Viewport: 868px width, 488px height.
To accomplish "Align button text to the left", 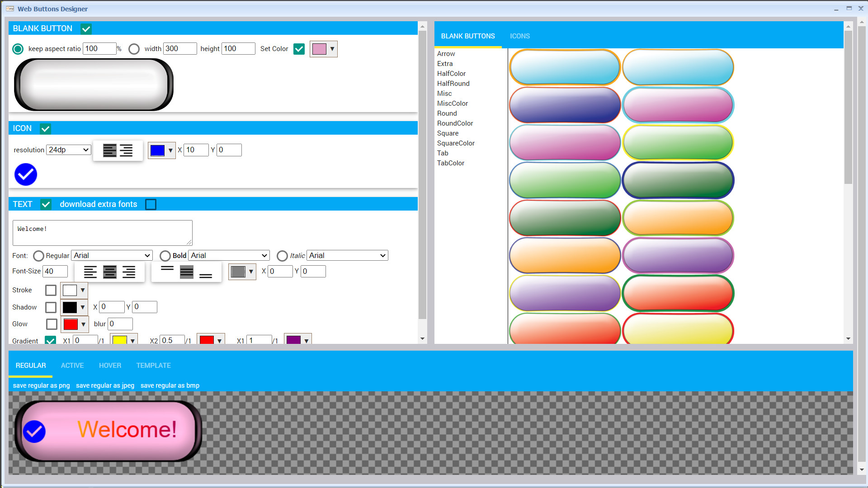I will tap(90, 272).
